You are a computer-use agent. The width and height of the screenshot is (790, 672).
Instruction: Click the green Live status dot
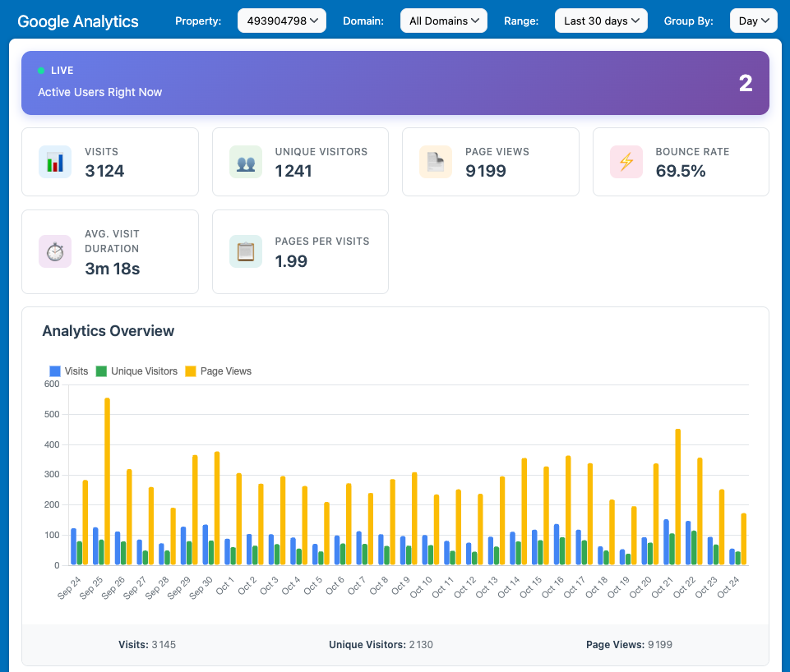pos(41,71)
